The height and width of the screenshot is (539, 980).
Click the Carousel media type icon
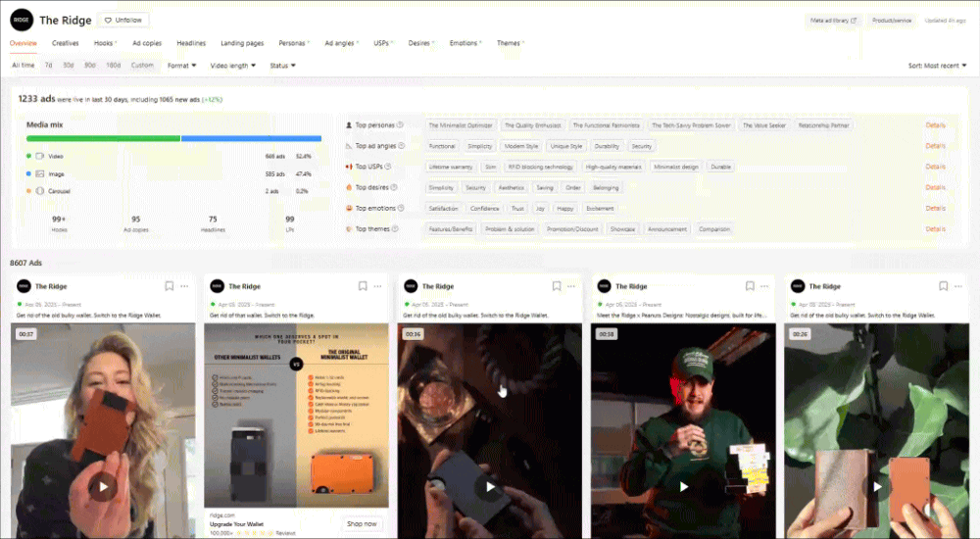(40, 191)
